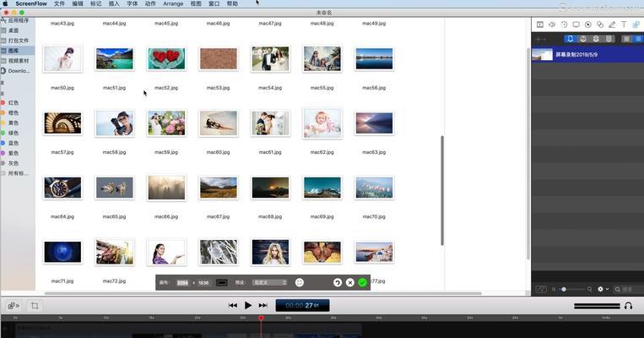Click the crop canvas tool icon
Image resolution: width=644 pixels, height=338 pixels.
pyautogui.click(x=35, y=306)
